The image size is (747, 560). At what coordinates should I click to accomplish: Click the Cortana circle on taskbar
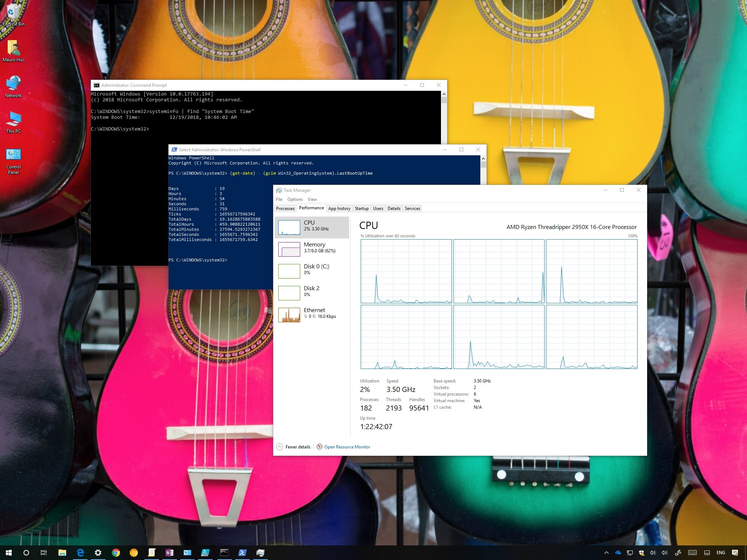(26, 553)
